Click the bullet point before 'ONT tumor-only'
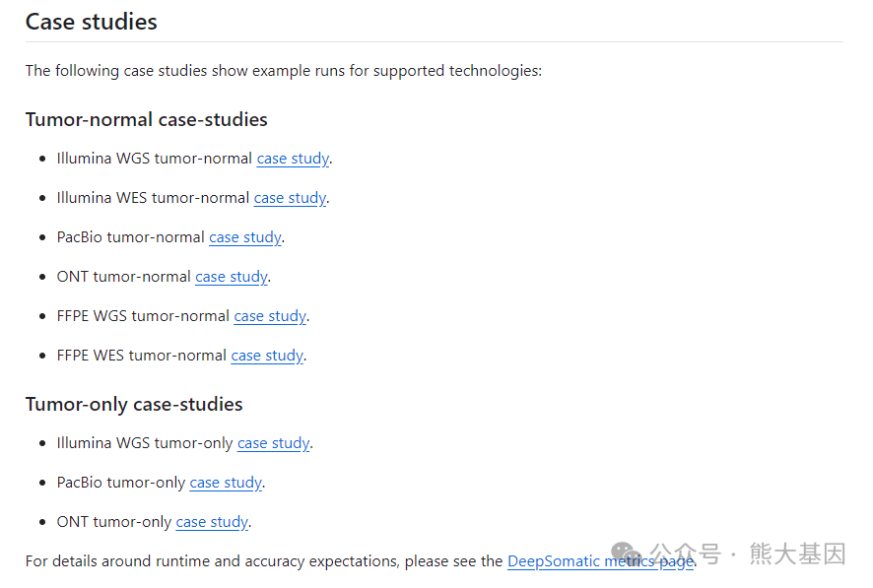The height and width of the screenshot is (588, 873). (x=41, y=522)
